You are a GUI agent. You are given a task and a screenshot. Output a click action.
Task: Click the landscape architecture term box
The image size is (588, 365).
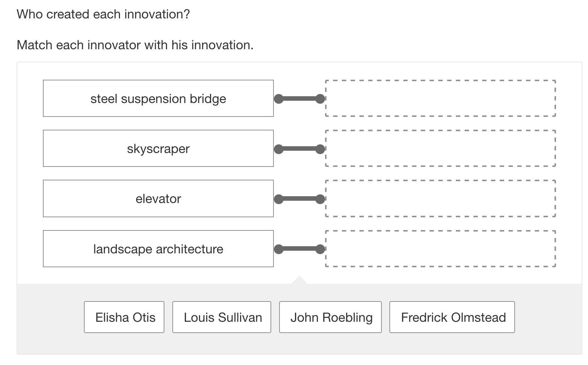158,249
